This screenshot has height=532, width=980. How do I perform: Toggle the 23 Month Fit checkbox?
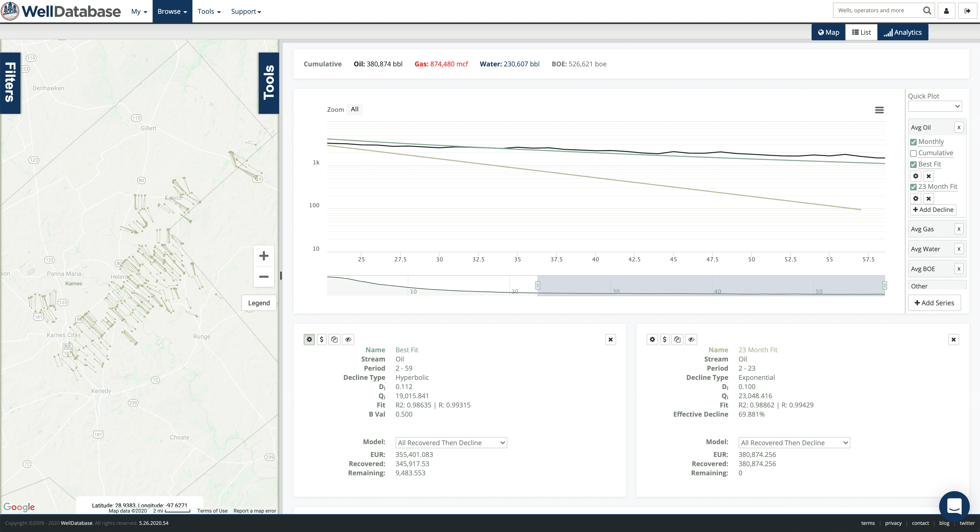[913, 187]
